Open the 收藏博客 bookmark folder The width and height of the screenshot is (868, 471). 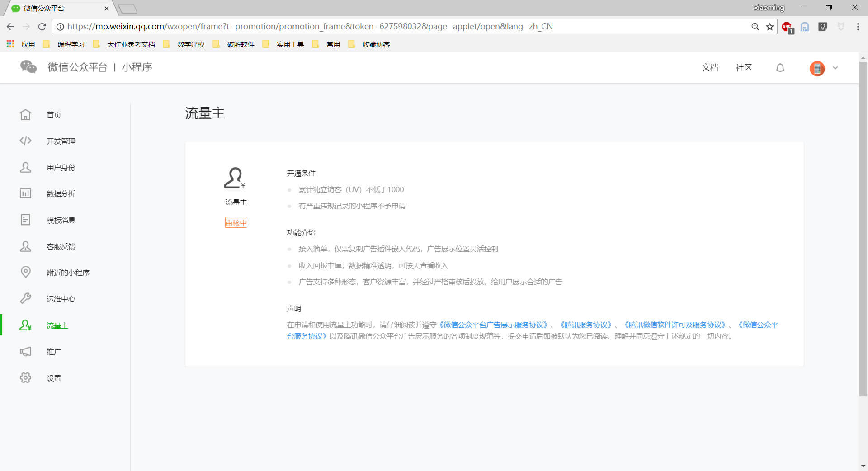click(369, 44)
